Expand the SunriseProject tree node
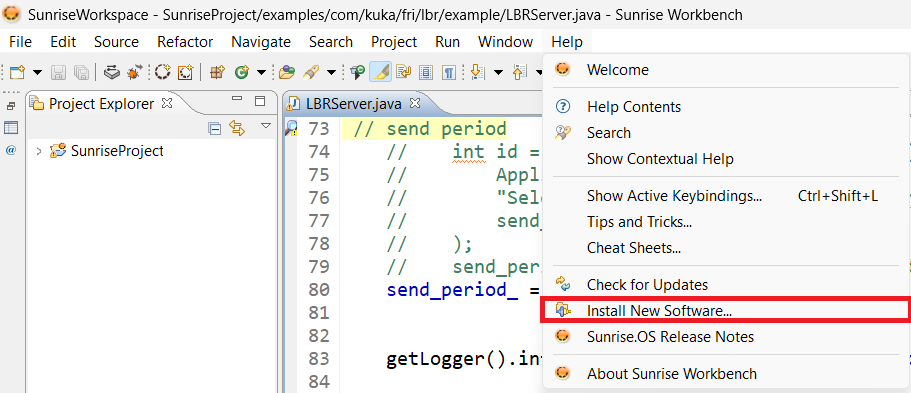Screen dimensions: 911x393 (39, 151)
